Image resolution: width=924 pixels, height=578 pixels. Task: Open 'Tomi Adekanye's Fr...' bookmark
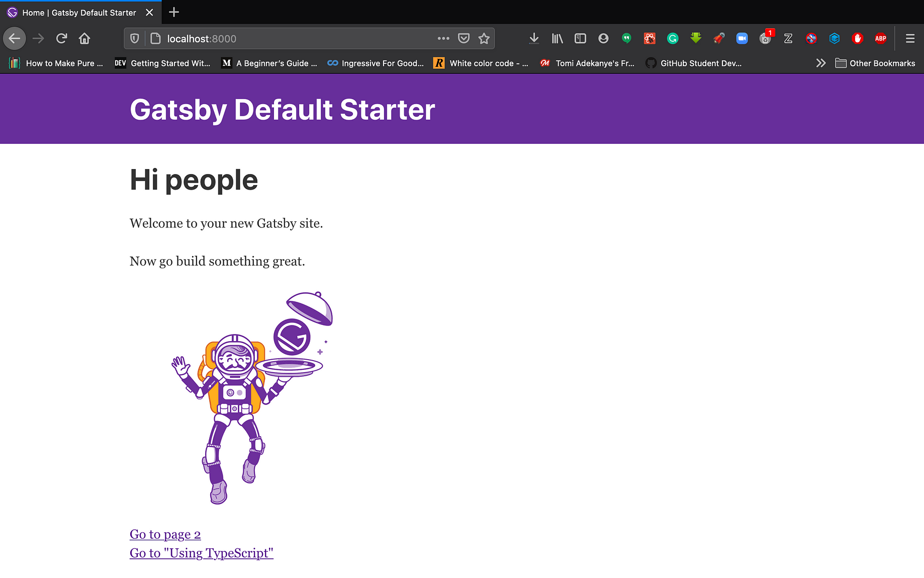[x=587, y=63]
